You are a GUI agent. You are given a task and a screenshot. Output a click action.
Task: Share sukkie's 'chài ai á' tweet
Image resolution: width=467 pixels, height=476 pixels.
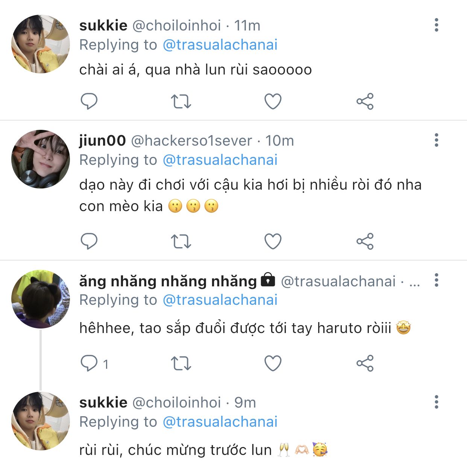pyautogui.click(x=365, y=101)
